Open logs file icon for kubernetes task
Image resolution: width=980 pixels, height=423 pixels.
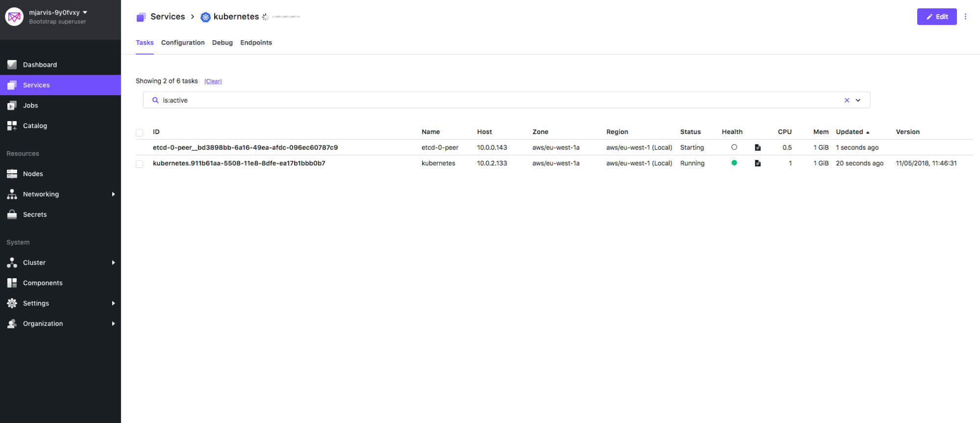pyautogui.click(x=757, y=163)
